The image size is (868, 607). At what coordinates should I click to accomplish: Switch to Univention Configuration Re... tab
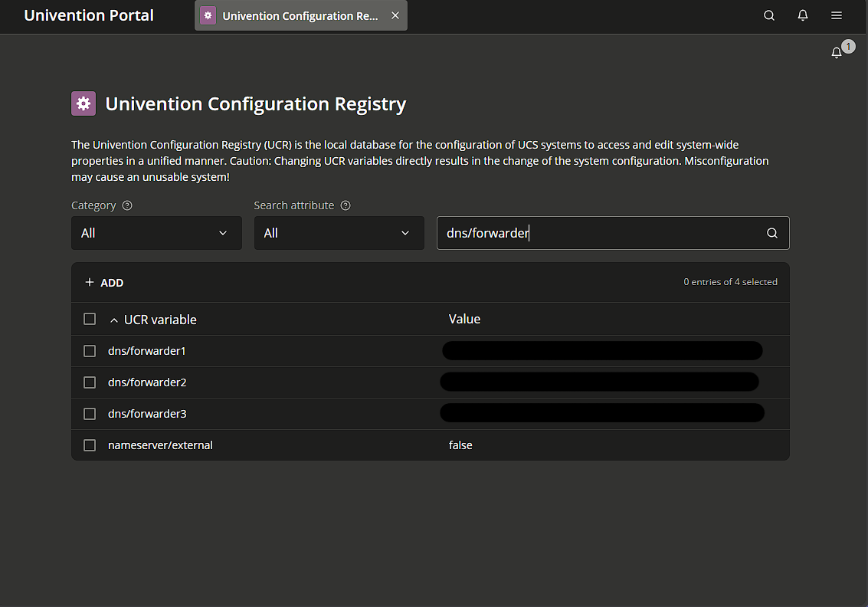(300, 16)
